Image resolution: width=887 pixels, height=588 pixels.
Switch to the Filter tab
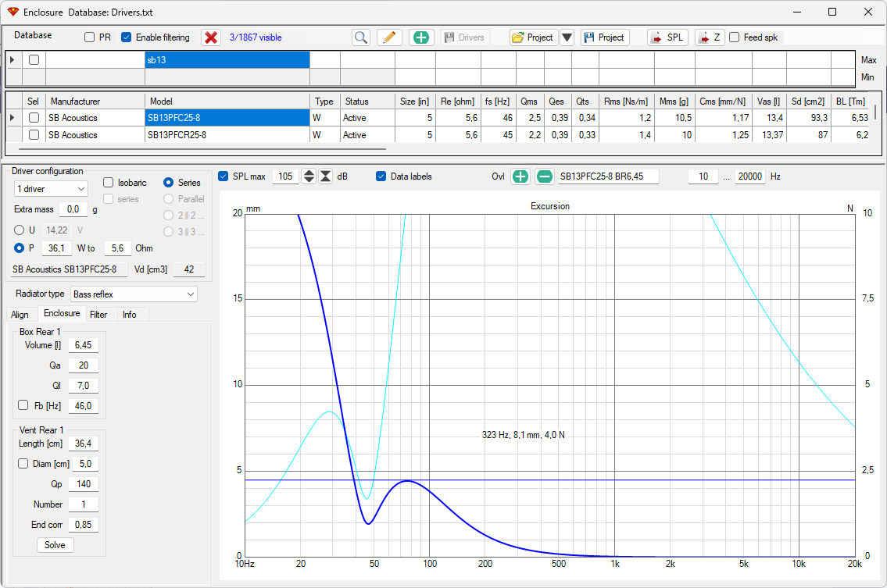(x=98, y=315)
